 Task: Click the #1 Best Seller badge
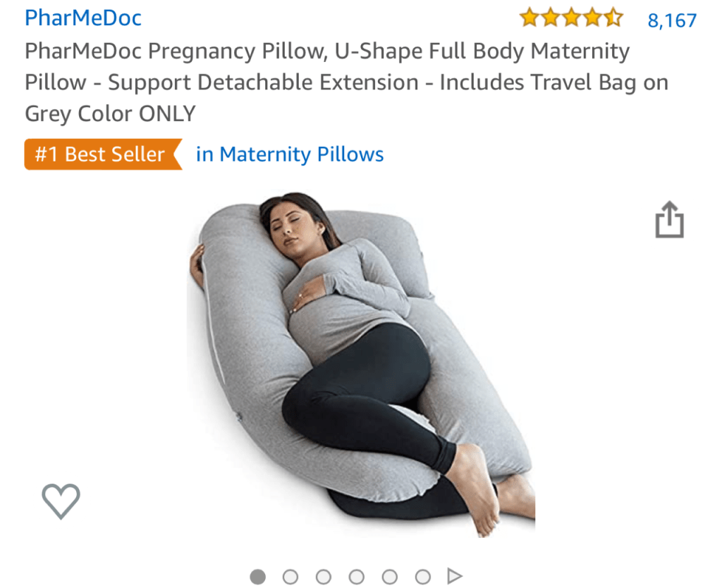point(103,154)
